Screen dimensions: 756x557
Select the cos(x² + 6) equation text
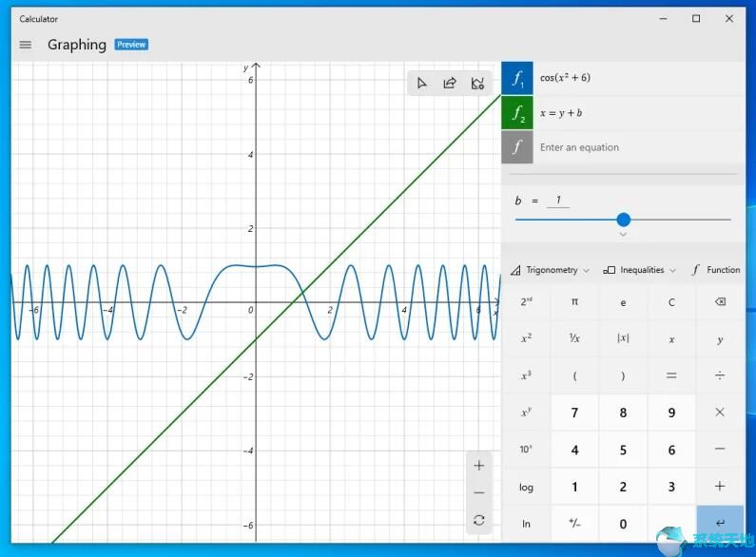(x=565, y=78)
